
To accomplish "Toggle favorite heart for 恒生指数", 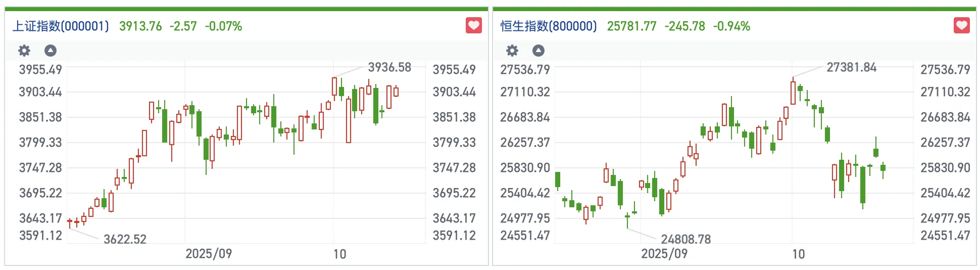I will [x=961, y=25].
